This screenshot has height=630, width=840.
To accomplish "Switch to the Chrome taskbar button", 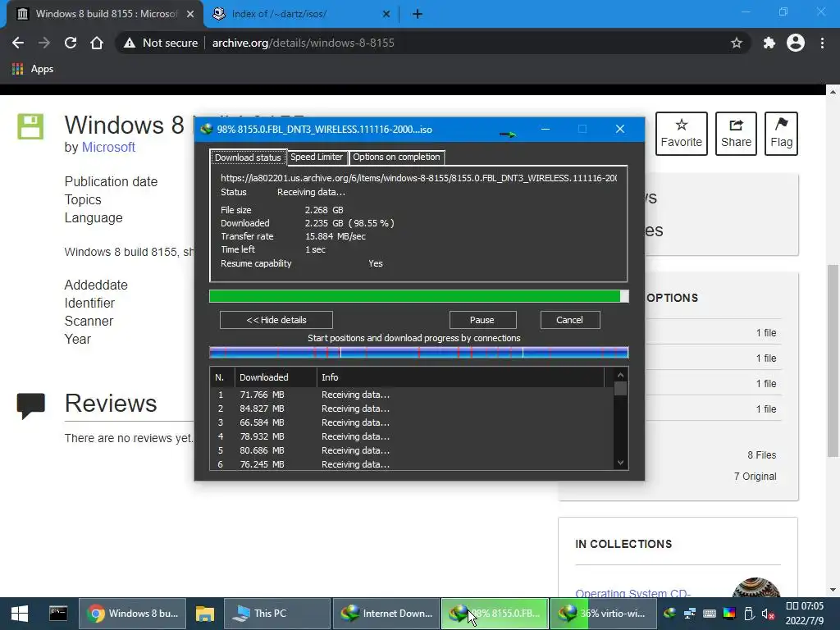I will tap(133, 614).
